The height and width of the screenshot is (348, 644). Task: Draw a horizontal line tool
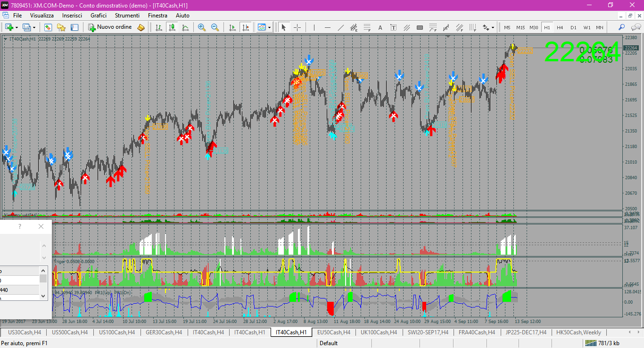tap(328, 27)
